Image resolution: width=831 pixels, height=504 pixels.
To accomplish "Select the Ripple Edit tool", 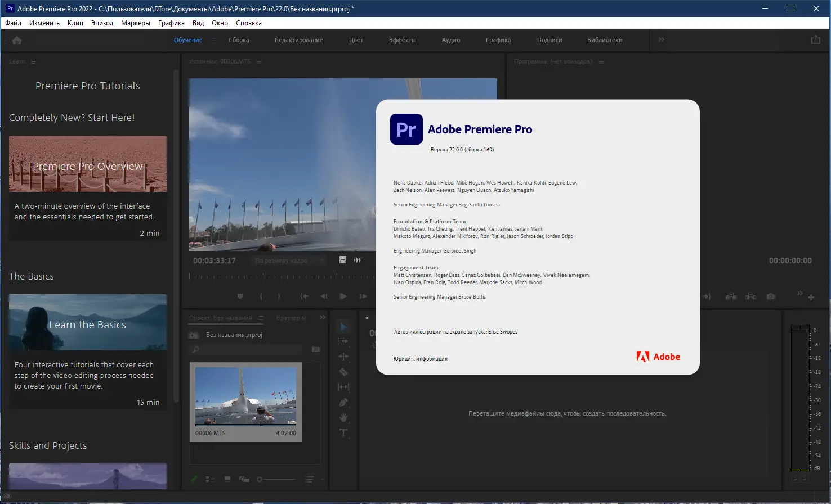I will (343, 357).
